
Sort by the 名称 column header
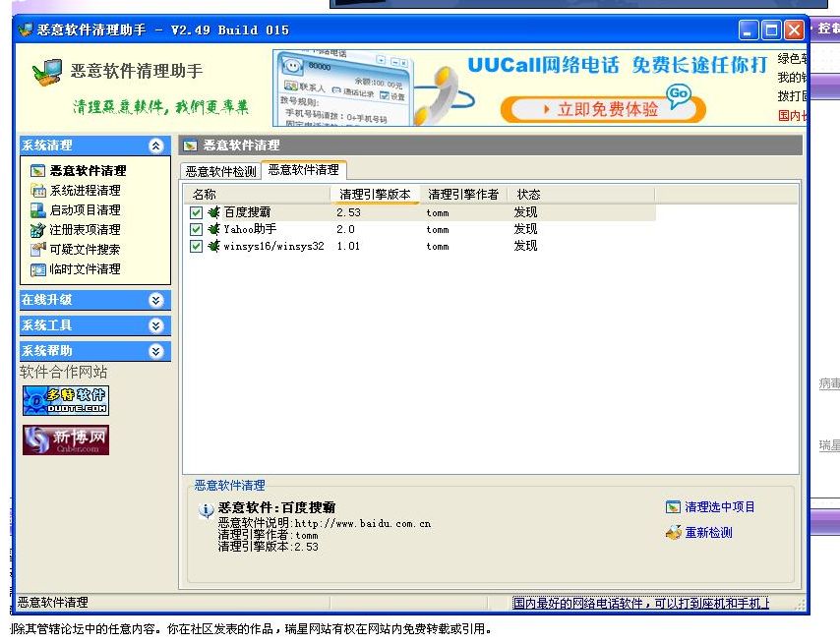point(257,195)
